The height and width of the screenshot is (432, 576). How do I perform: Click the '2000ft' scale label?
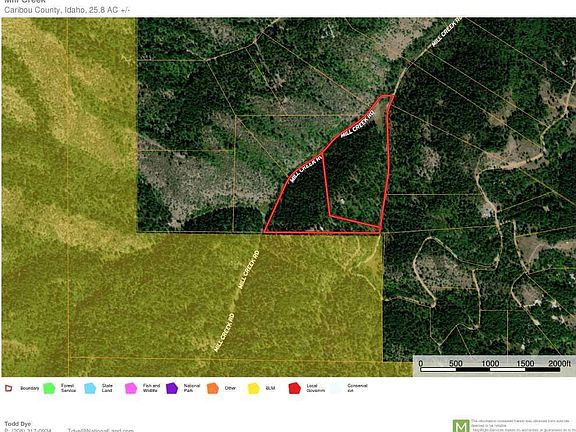click(560, 363)
